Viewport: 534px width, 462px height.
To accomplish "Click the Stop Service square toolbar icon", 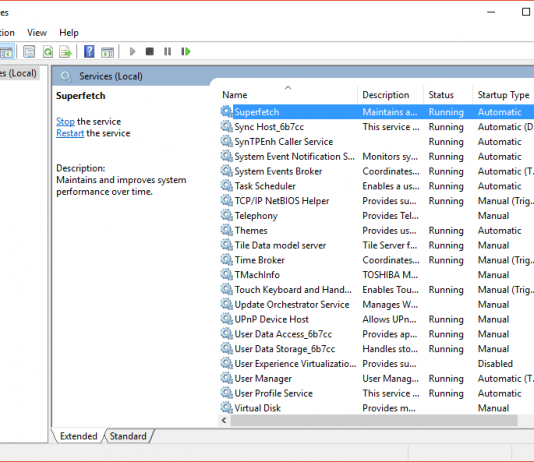I will click(x=150, y=51).
